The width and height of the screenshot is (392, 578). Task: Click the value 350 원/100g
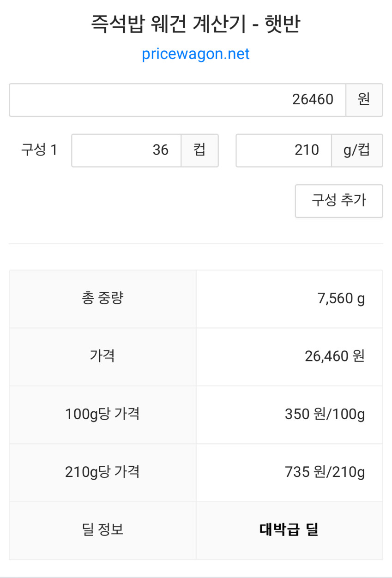click(x=325, y=414)
